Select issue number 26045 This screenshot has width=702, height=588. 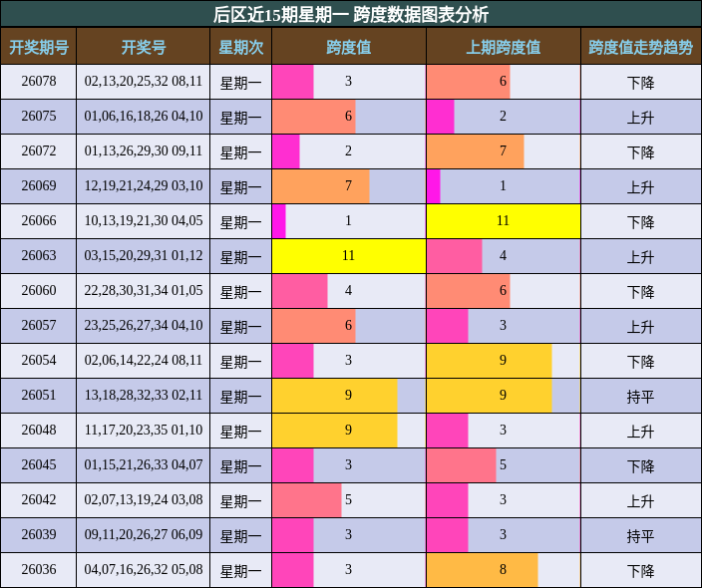[39, 465]
